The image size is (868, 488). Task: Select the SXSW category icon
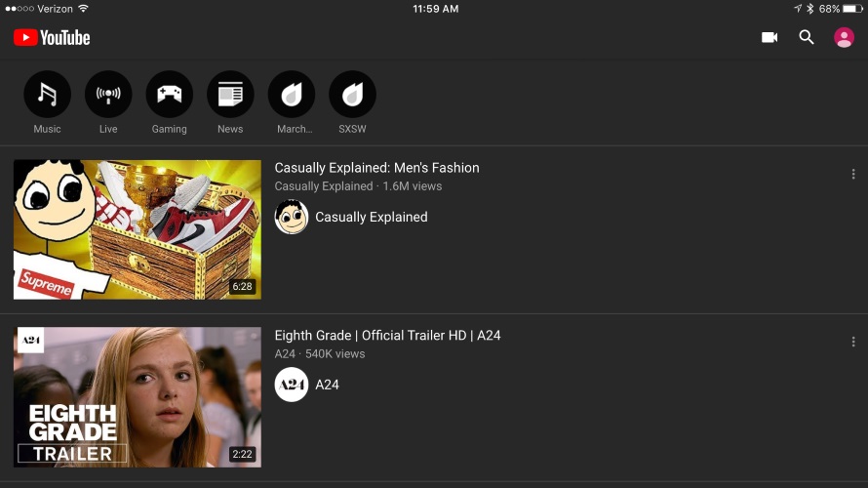point(353,94)
